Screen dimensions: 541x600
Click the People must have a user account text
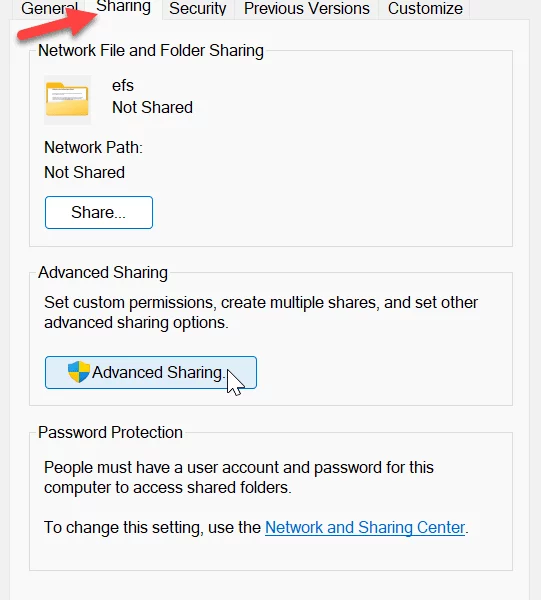pyautogui.click(x=239, y=477)
